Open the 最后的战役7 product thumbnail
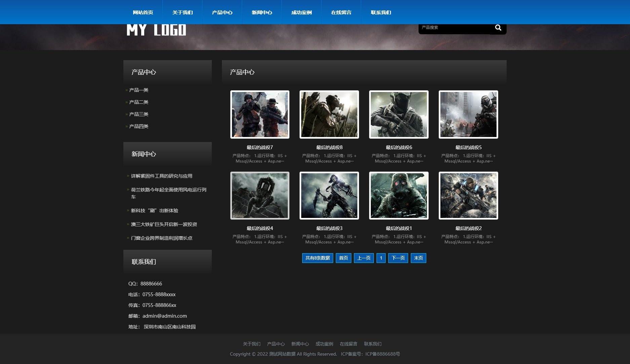Viewport: 630px width, 364px height. tap(260, 115)
